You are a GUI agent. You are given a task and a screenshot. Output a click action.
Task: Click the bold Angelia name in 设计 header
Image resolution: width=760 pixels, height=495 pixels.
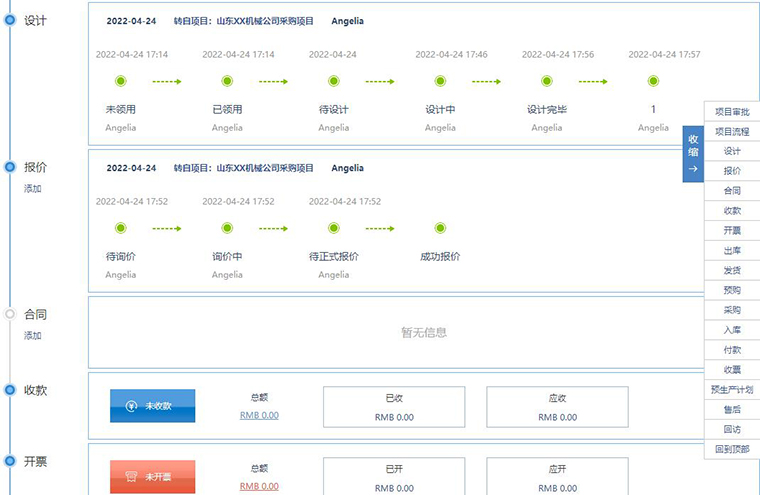[x=348, y=21]
